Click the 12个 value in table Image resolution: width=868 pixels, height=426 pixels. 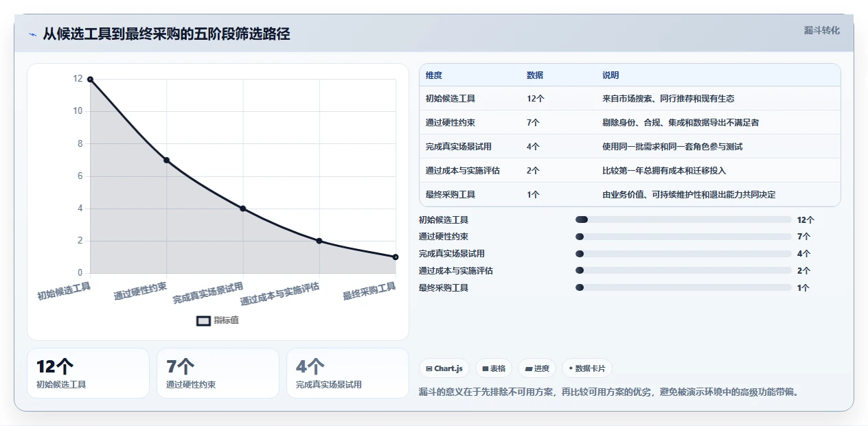point(536,99)
